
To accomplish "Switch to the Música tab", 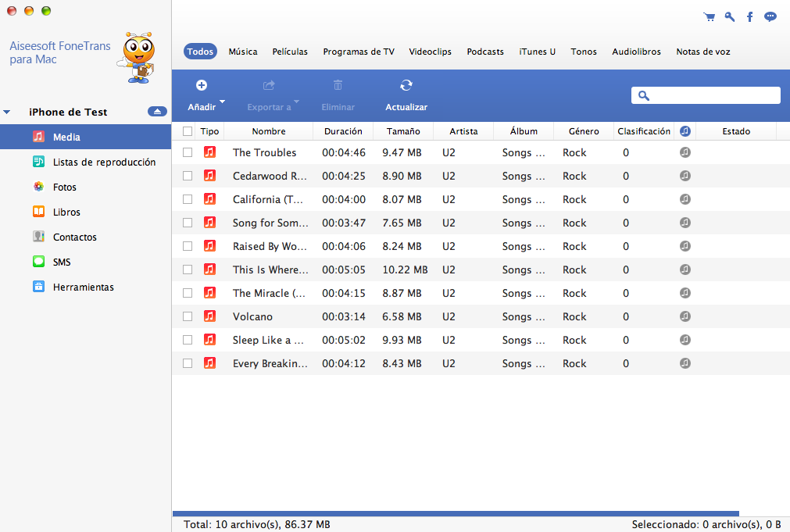I will 243,52.
